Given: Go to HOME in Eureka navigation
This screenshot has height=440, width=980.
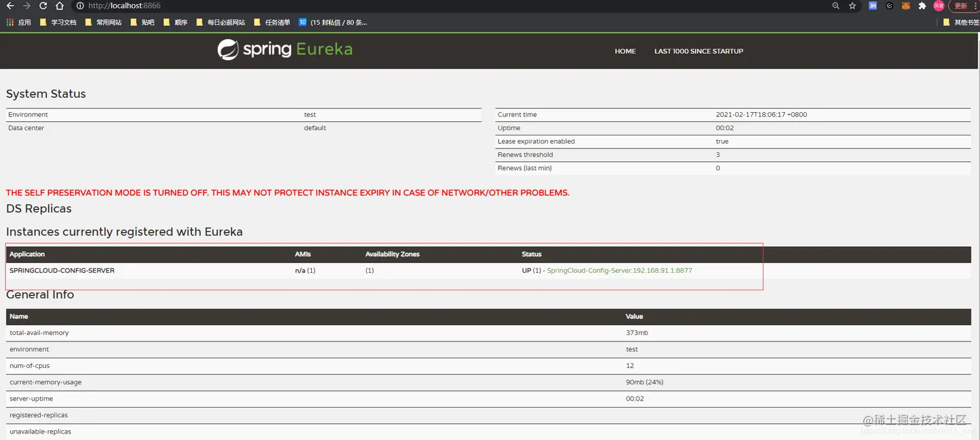Looking at the screenshot, I should [625, 51].
